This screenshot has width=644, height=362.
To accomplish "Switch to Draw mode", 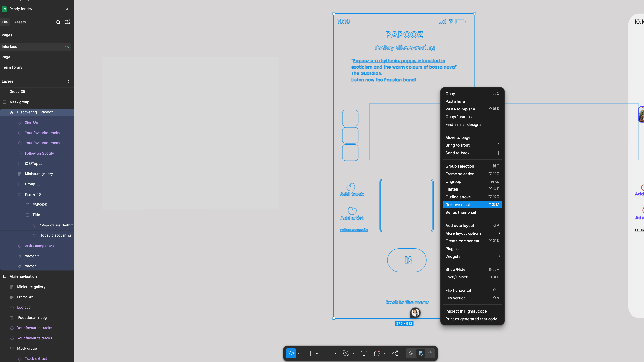I will (x=411, y=353).
